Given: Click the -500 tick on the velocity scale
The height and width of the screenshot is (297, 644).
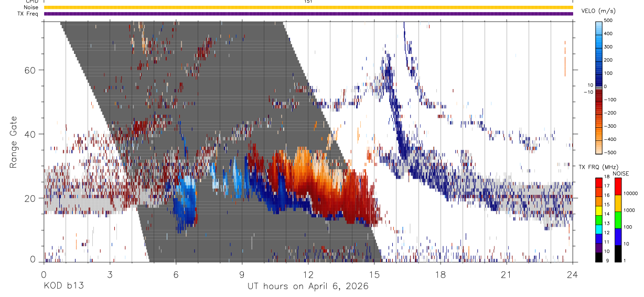Looking at the screenshot, I should click(x=611, y=152).
